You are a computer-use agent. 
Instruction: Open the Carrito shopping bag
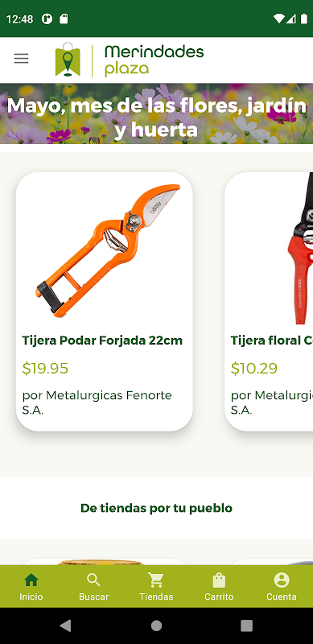click(219, 587)
